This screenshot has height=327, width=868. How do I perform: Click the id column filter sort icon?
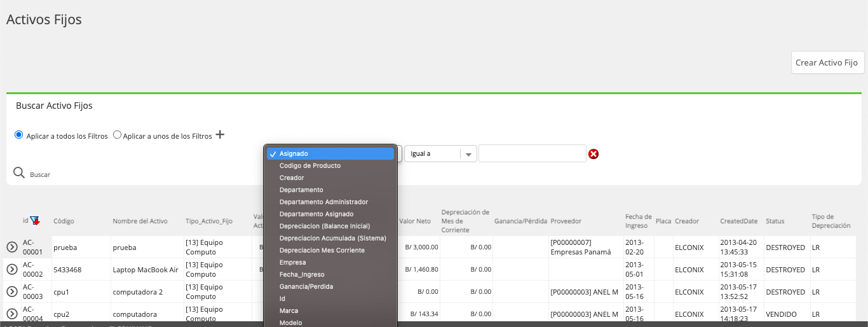click(35, 221)
